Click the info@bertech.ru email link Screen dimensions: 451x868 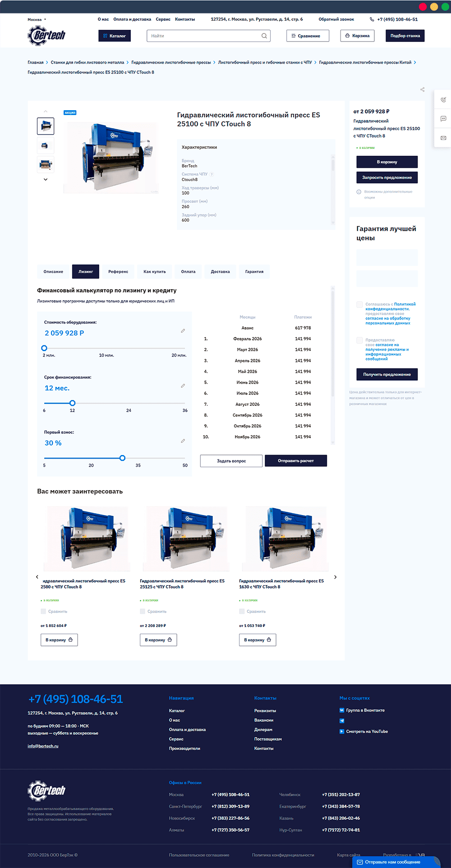[43, 746]
